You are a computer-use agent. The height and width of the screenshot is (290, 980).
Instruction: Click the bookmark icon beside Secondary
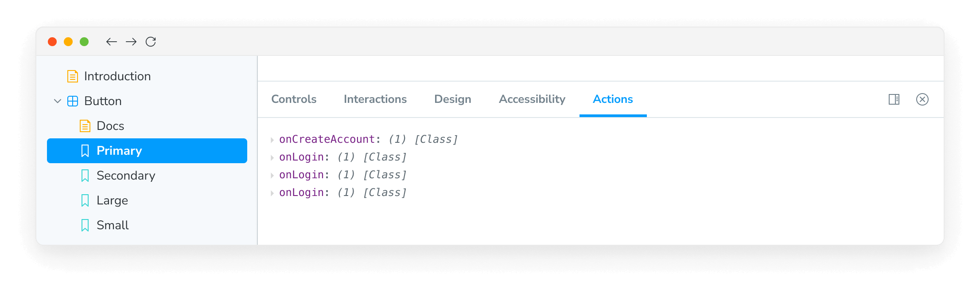pos(85,176)
